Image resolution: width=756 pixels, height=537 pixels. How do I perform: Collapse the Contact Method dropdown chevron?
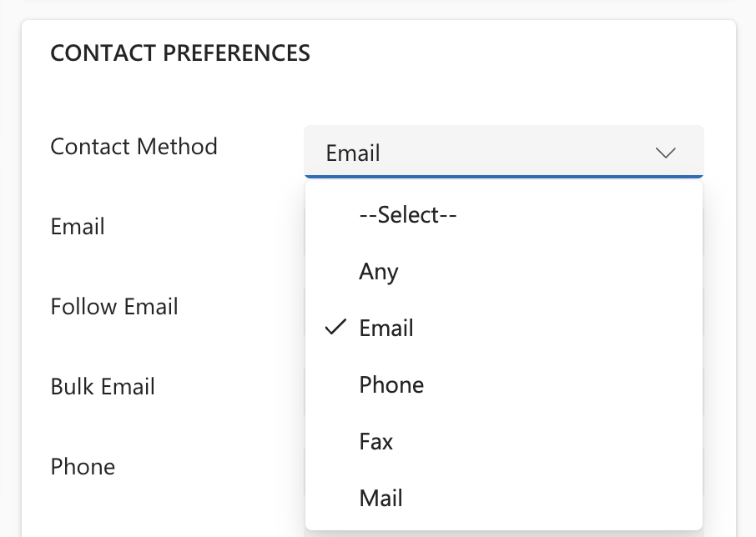665,153
